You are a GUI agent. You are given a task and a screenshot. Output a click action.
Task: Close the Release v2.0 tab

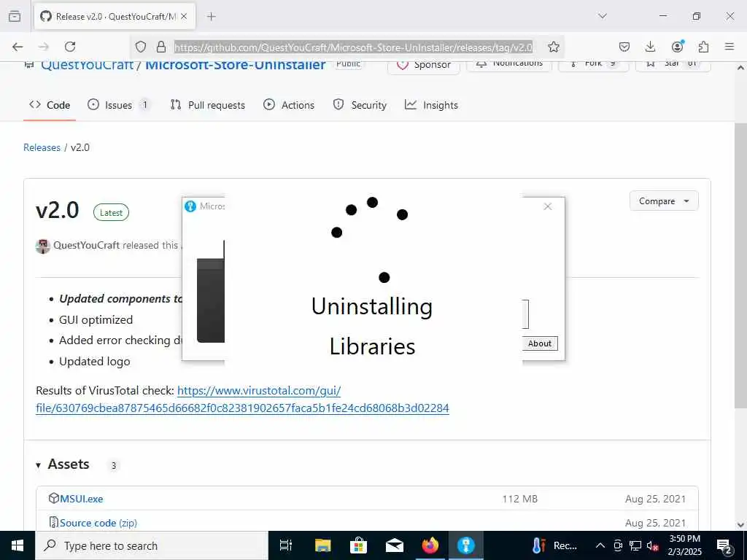coord(184,17)
